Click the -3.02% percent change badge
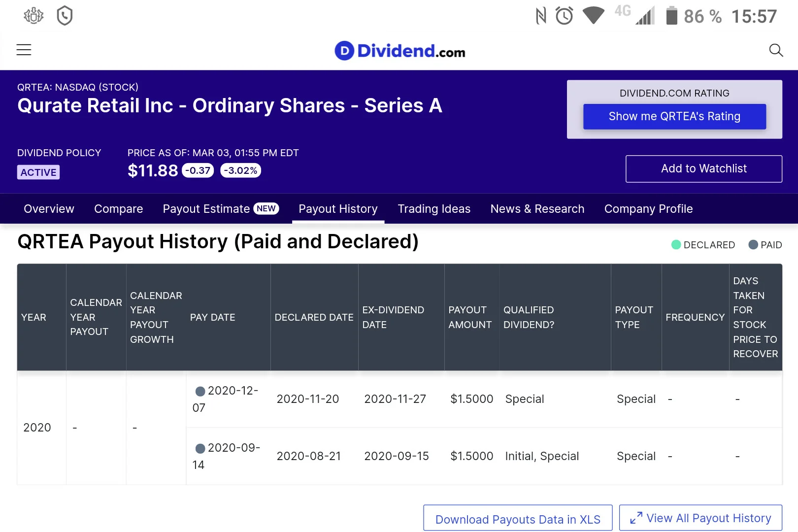This screenshot has width=798, height=532. 241,170
